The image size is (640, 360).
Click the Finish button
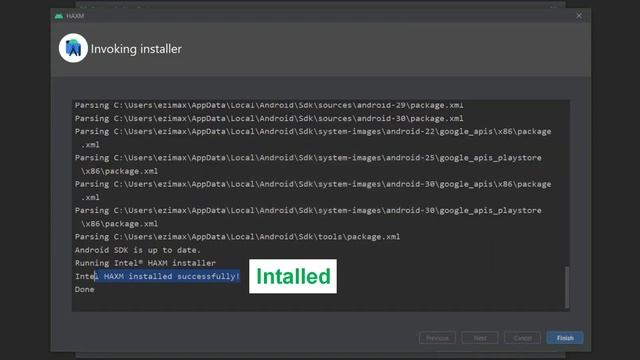click(x=565, y=338)
